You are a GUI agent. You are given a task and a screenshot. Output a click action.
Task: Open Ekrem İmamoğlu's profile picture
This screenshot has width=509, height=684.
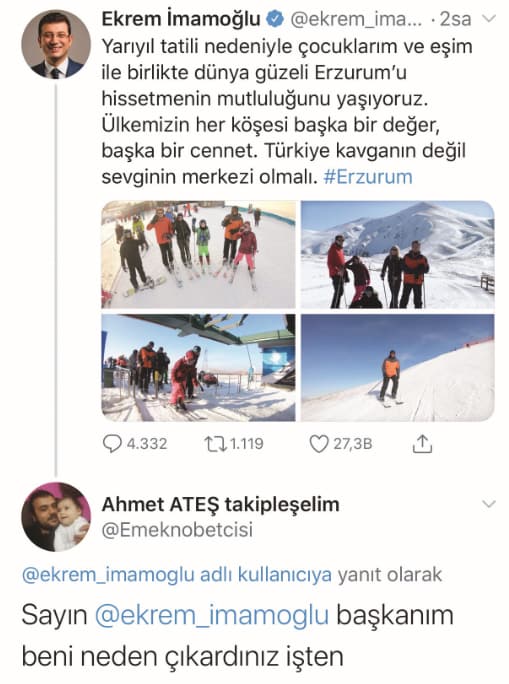click(56, 44)
